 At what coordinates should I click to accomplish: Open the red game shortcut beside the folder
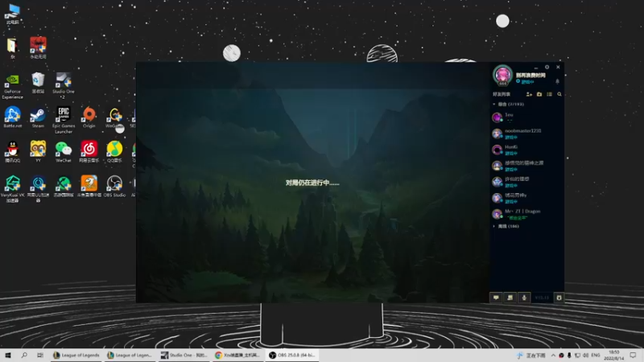pos(38,47)
